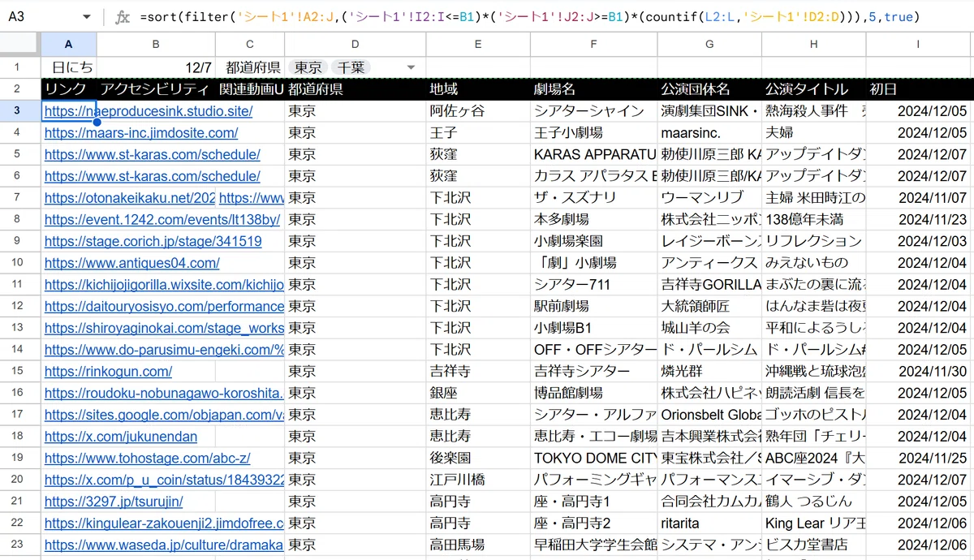The image size is (974, 560).
Task: Click the fx function icon in formula bar
Action: point(122,17)
